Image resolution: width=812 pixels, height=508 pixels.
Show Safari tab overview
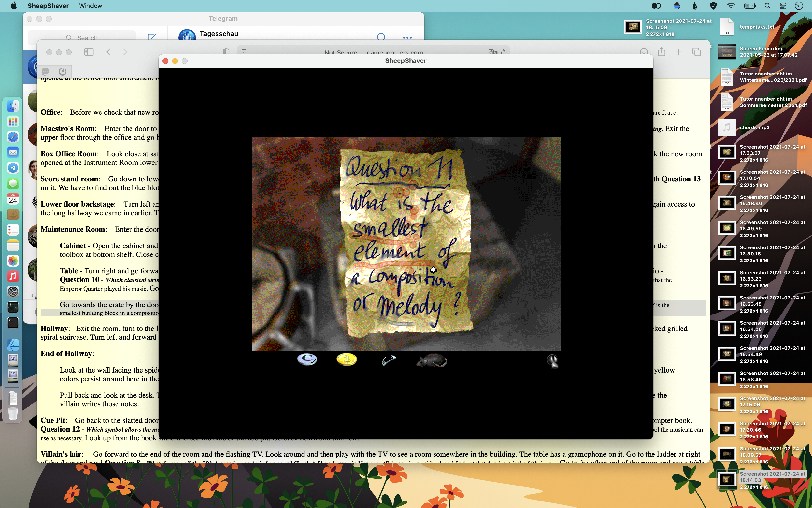(x=696, y=52)
